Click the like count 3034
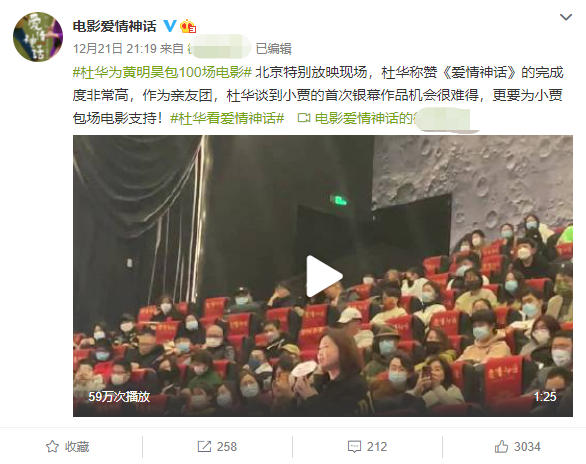 pos(527,446)
